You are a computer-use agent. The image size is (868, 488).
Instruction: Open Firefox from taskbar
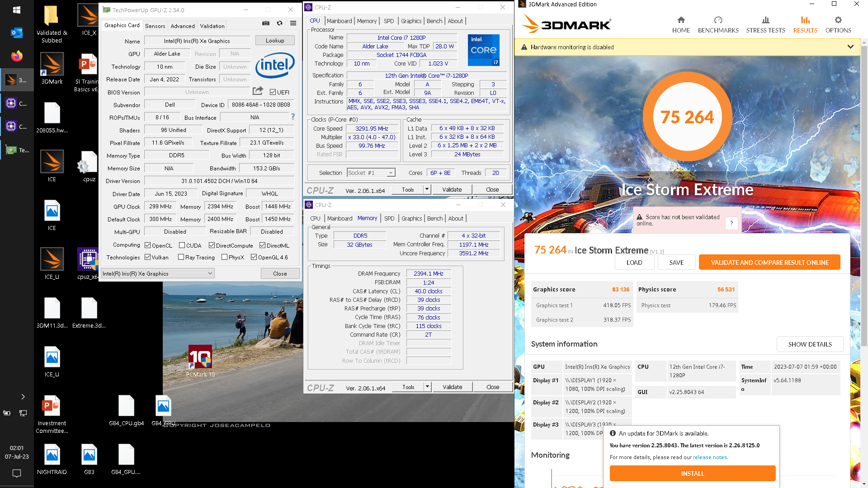click(17, 56)
